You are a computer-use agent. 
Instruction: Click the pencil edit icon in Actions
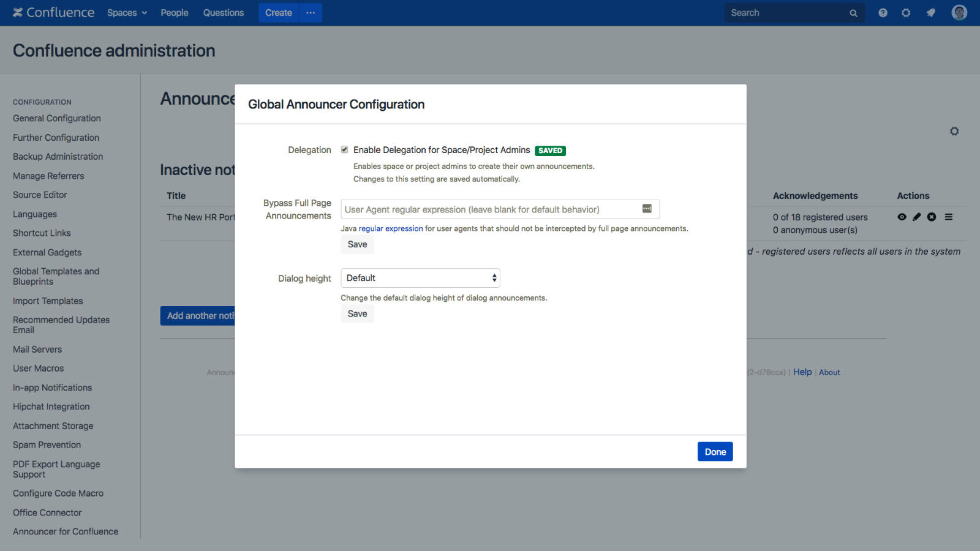(x=917, y=217)
